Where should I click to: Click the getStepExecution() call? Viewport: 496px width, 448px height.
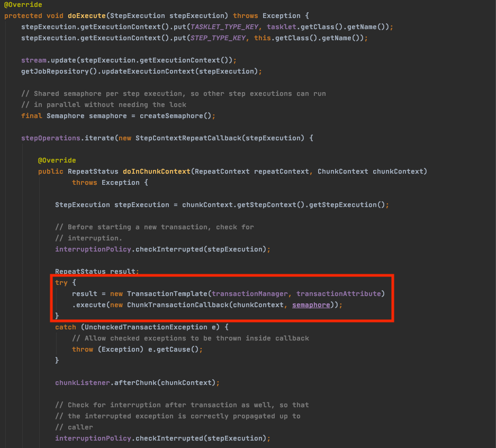347,205
